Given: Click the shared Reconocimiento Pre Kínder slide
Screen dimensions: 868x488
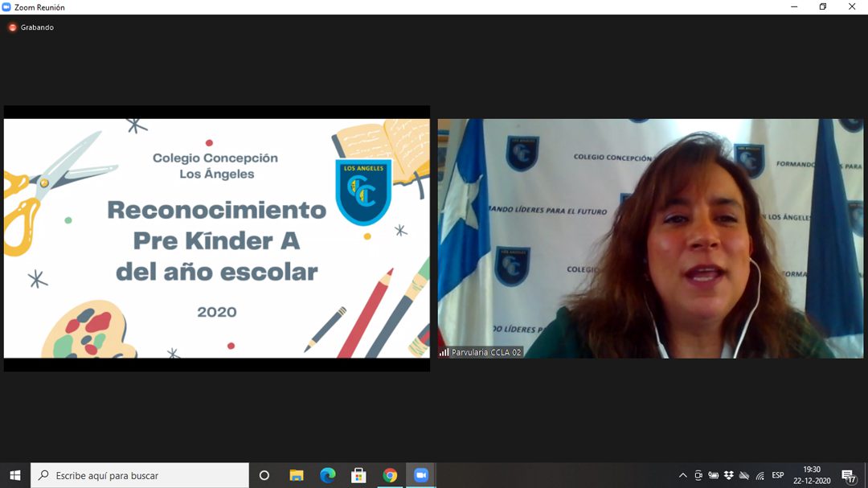Looking at the screenshot, I should [216, 238].
